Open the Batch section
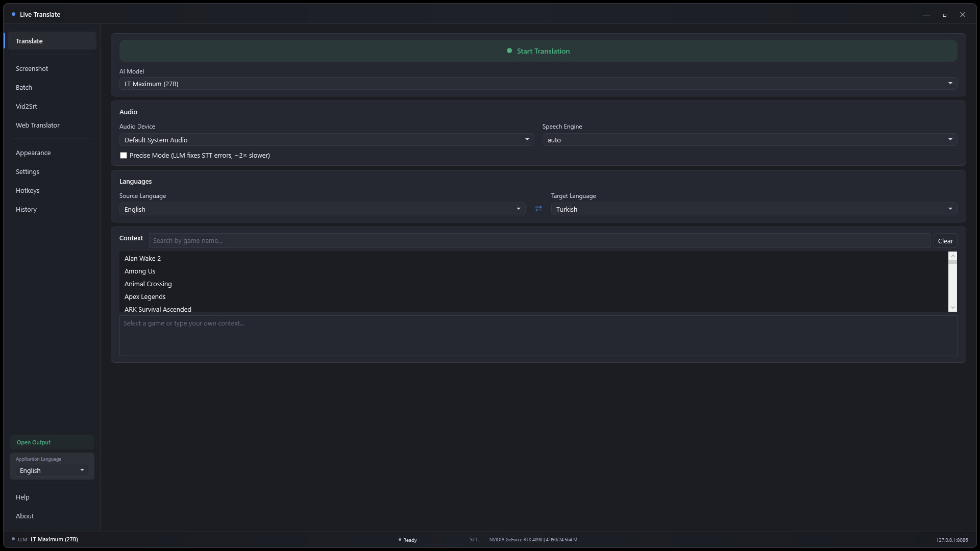The height and width of the screenshot is (551, 980). coord(52,87)
